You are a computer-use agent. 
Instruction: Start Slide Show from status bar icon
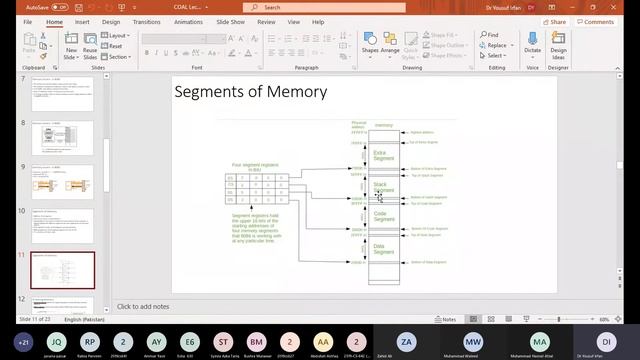click(x=526, y=319)
